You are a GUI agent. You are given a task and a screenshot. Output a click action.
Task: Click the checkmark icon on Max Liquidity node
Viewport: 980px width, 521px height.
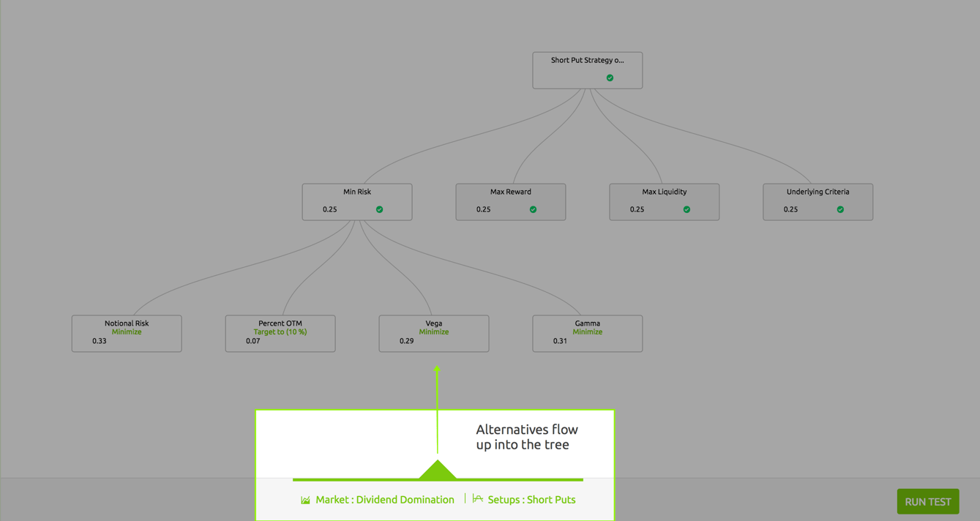(687, 209)
